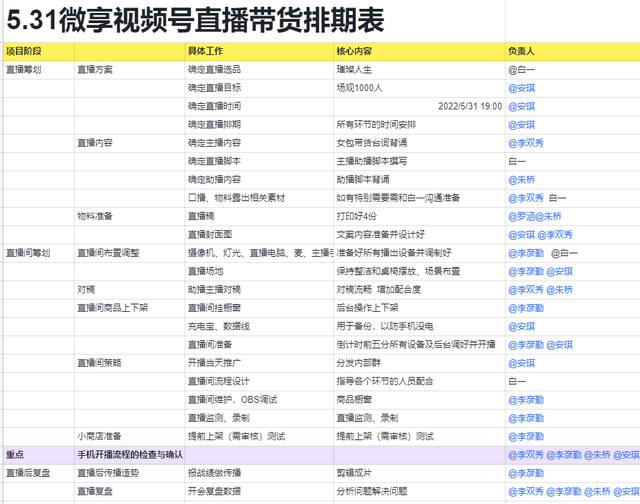This screenshot has width=640, height=504.
Task: Select the 确定直播脚本 cell
Action: click(x=259, y=162)
